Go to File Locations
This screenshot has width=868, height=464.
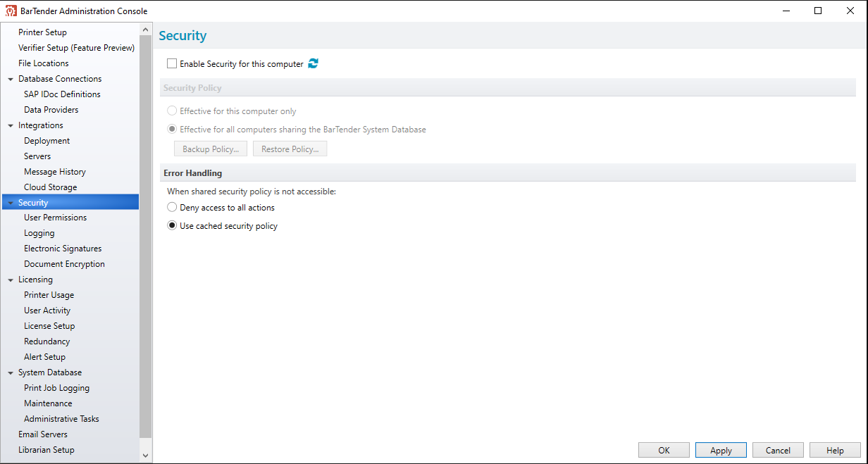click(44, 63)
